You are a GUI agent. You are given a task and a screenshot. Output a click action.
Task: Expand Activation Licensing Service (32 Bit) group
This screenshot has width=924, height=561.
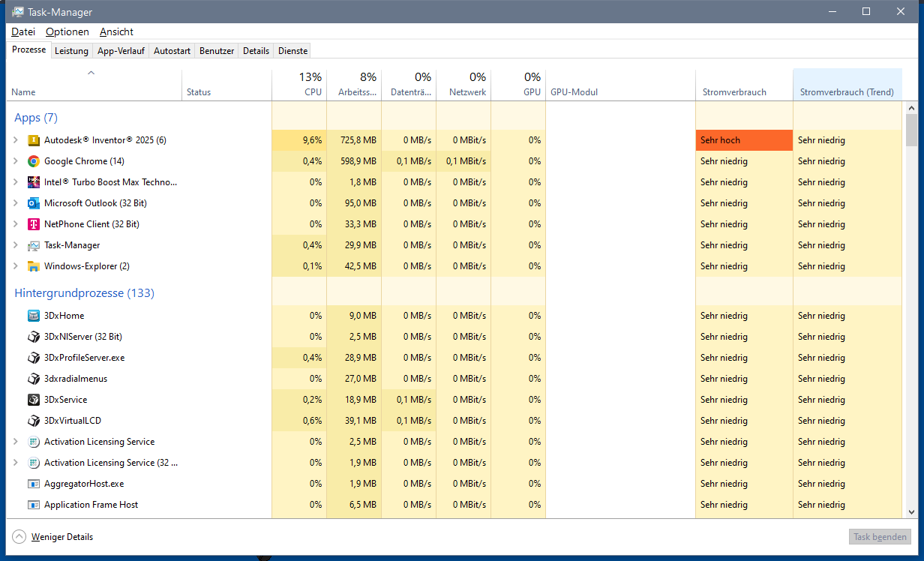[15, 463]
